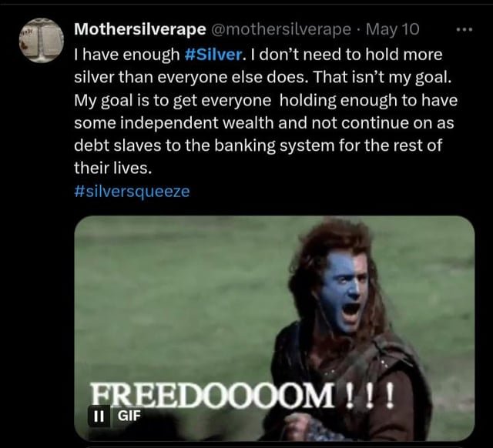Click the tweet's last line "their lives."

(x=113, y=169)
